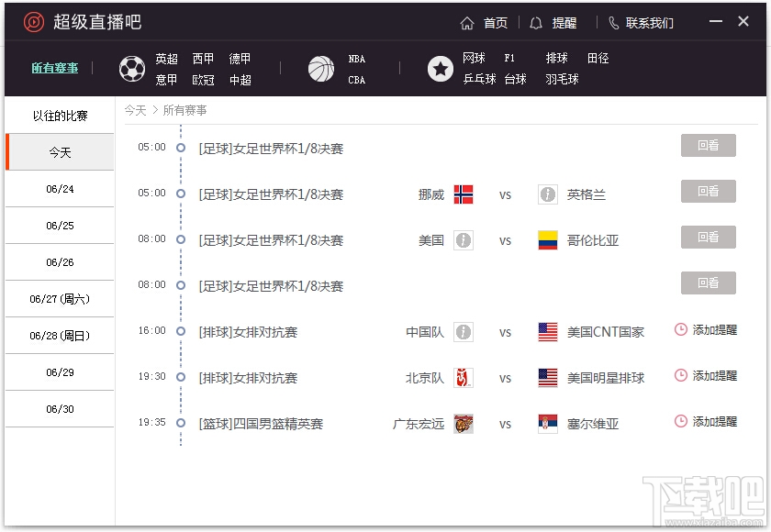
Task: Select the 今天 date tab
Action: tap(60, 152)
